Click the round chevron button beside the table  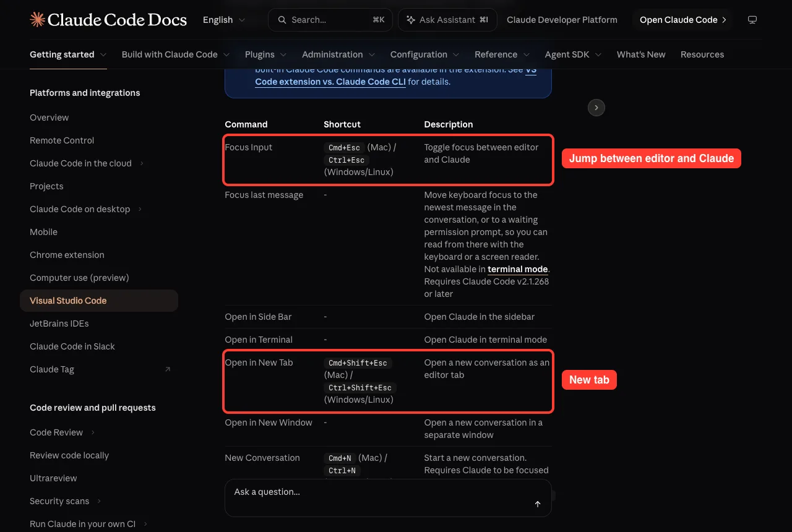click(x=596, y=108)
